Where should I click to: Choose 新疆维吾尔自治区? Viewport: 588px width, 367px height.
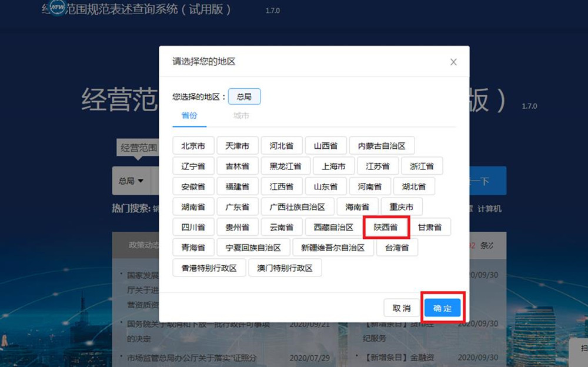[x=333, y=248]
